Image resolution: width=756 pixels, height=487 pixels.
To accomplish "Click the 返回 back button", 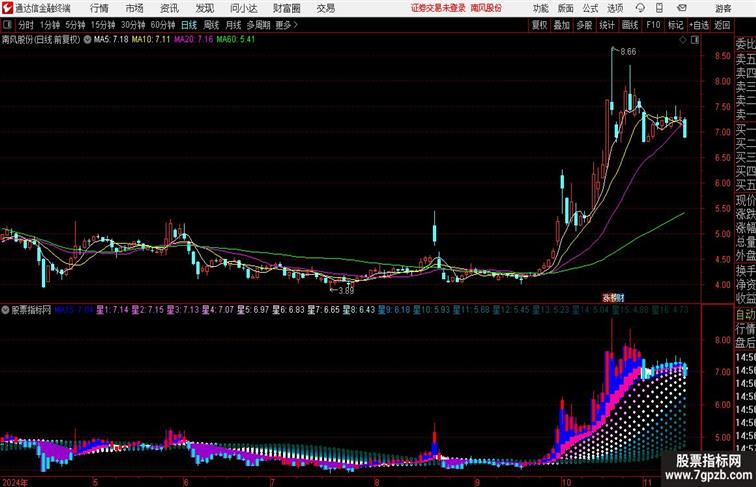I will [722, 25].
